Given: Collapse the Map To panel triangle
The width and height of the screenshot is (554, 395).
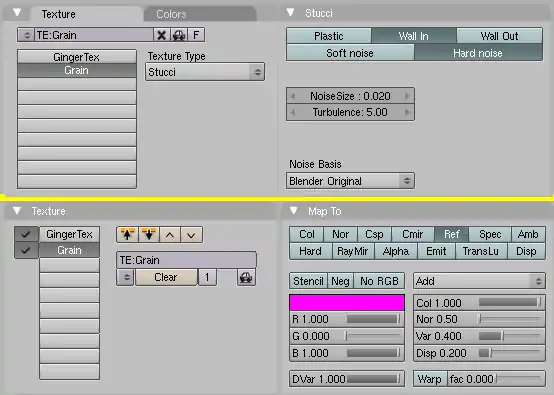Looking at the screenshot, I should coord(294,211).
